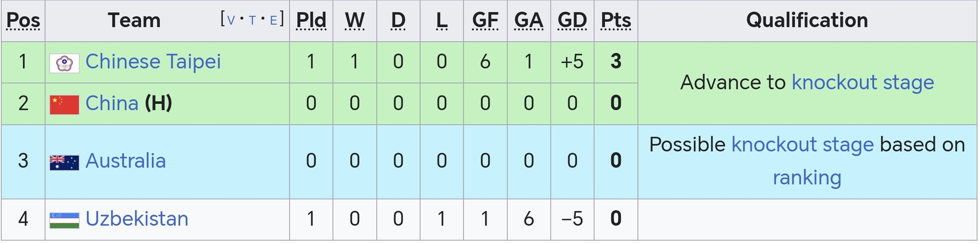980x244 pixels.
Task: Click the Uzbekistan flag icon
Action: click(64, 220)
